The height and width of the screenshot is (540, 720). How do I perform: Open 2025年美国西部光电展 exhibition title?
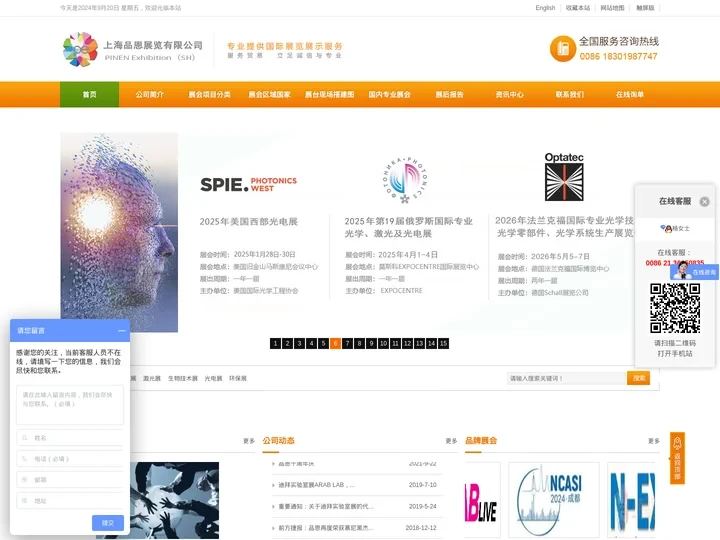click(248, 222)
